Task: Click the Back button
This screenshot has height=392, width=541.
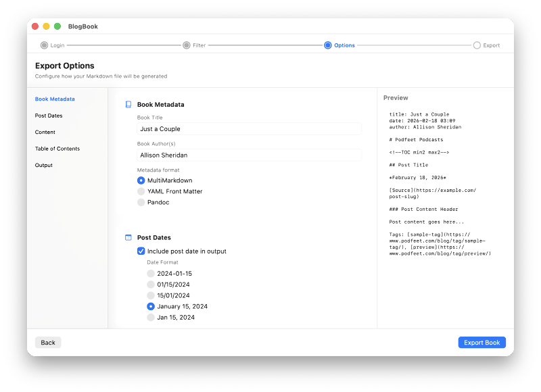Action: 47,342
